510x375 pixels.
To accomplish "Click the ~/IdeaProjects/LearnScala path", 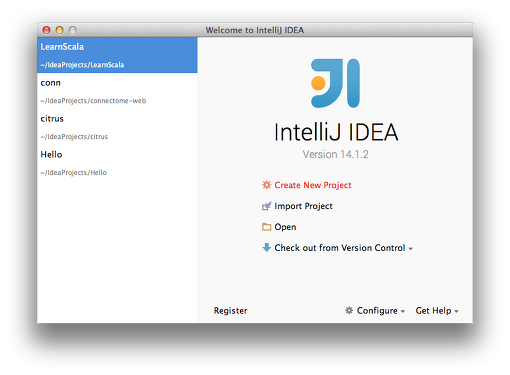I will coord(82,65).
